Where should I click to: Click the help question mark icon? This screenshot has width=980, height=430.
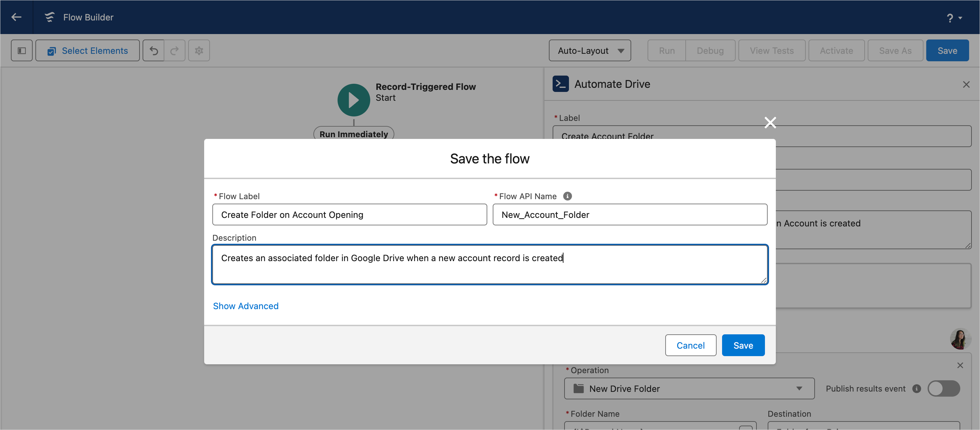tap(950, 17)
